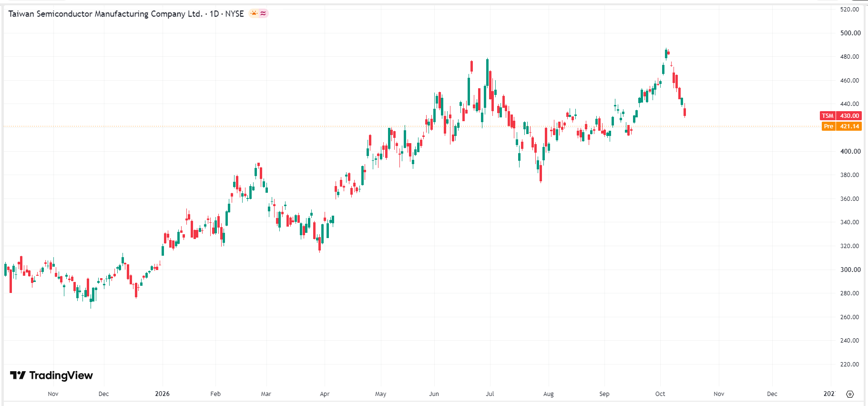Click the 500.00 price axis label
868x406 pixels.
[x=850, y=33]
